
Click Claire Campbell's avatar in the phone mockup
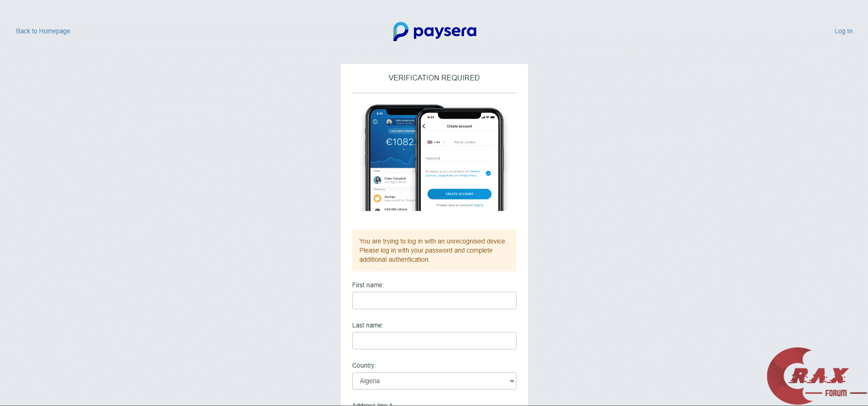point(377,180)
